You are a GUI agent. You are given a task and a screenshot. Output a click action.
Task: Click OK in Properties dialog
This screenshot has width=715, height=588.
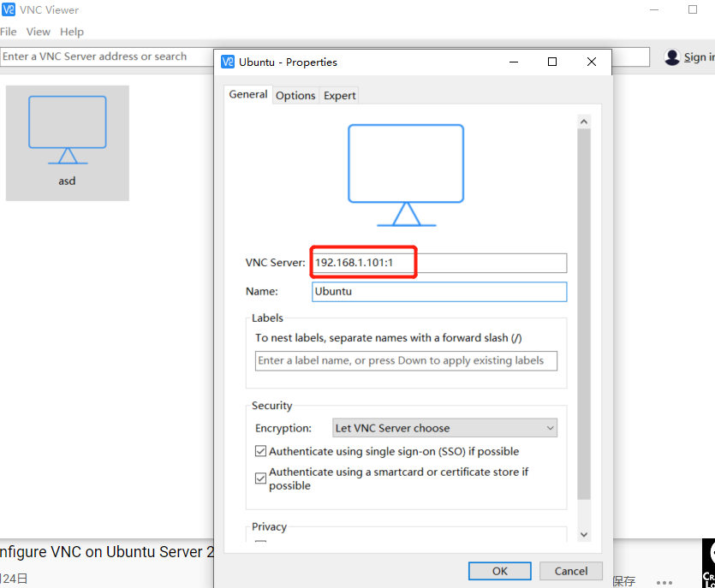(x=500, y=571)
